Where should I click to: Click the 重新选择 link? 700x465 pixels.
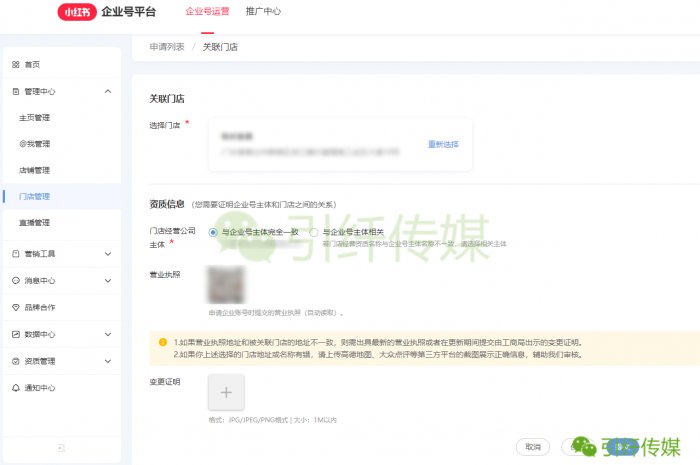pyautogui.click(x=443, y=144)
